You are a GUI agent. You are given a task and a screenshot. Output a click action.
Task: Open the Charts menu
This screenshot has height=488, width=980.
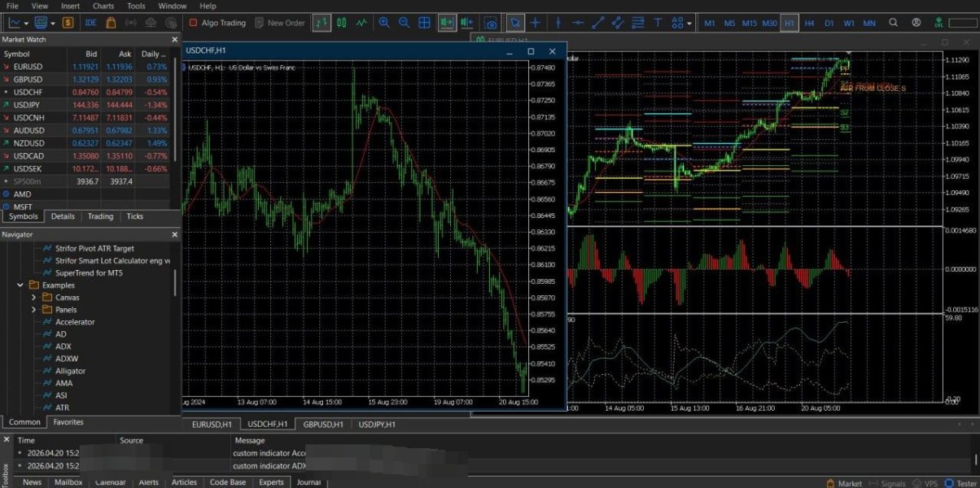[103, 6]
